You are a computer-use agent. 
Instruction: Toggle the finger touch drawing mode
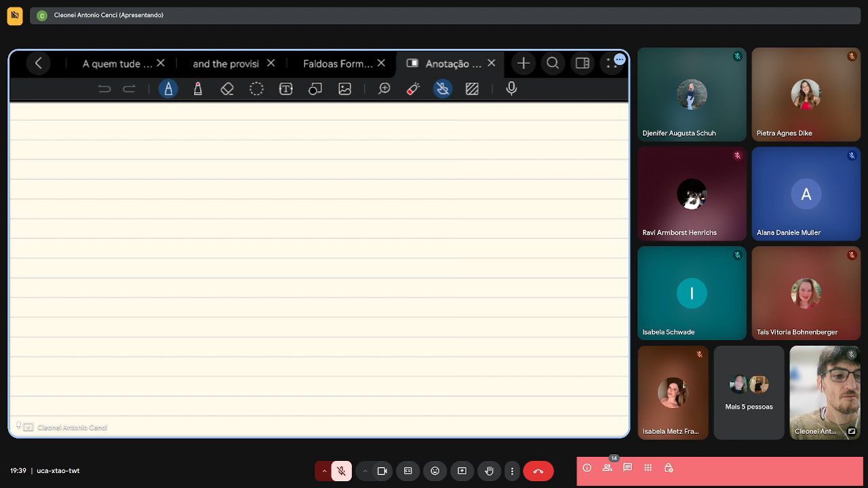(443, 89)
